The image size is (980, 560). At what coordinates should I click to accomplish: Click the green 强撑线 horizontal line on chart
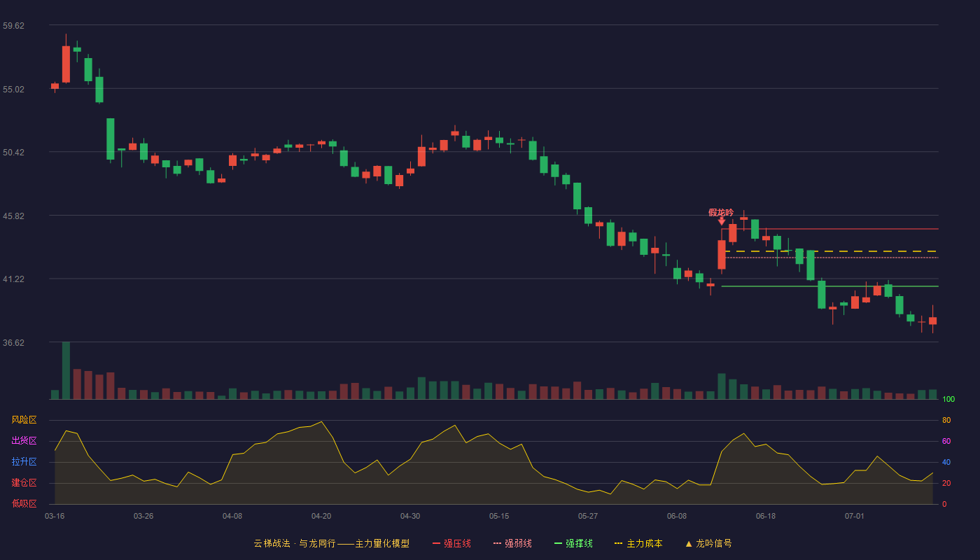(x=829, y=286)
